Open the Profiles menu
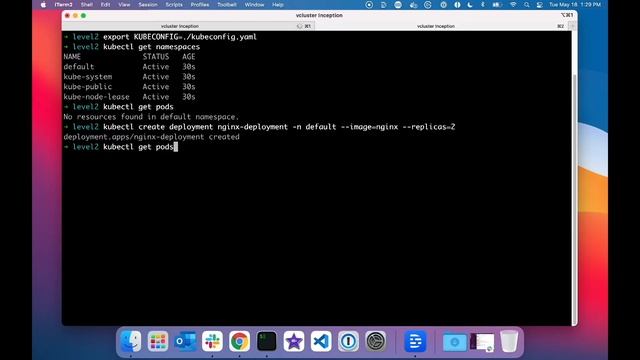640x360 pixels. click(200, 5)
